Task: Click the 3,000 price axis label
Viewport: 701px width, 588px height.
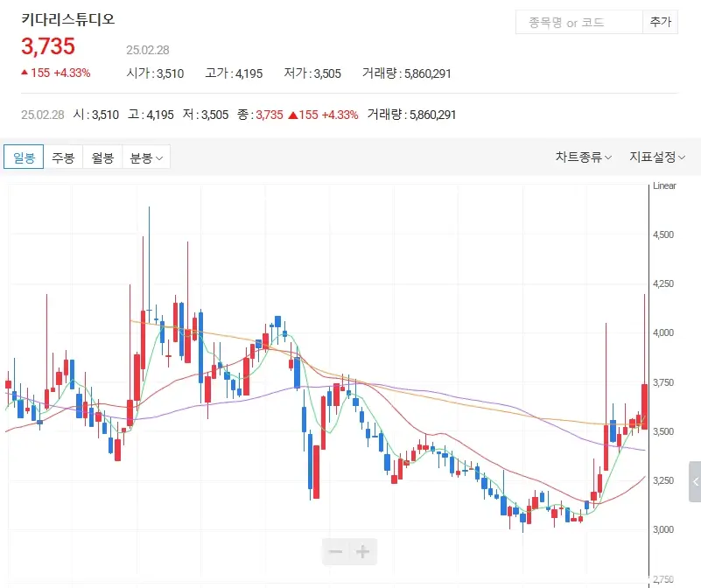Action: pyautogui.click(x=663, y=530)
